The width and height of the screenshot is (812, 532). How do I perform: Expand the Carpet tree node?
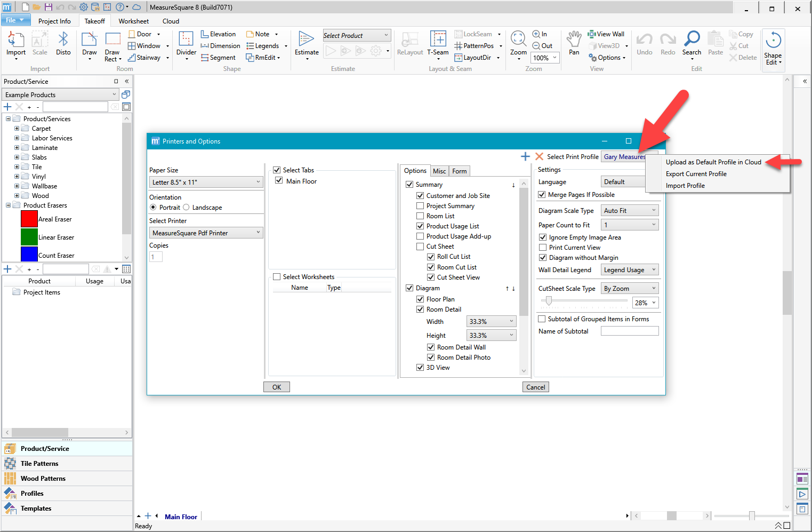(17, 129)
